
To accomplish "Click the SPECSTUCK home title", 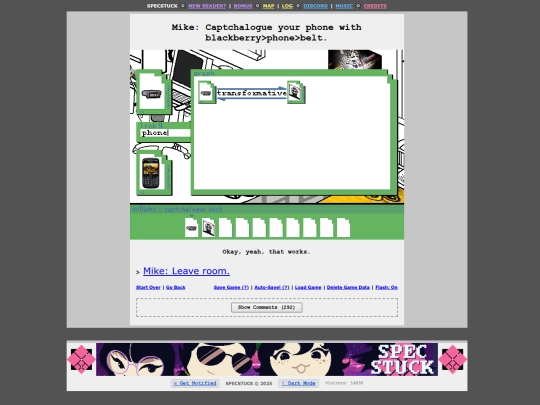I will pos(162,6).
